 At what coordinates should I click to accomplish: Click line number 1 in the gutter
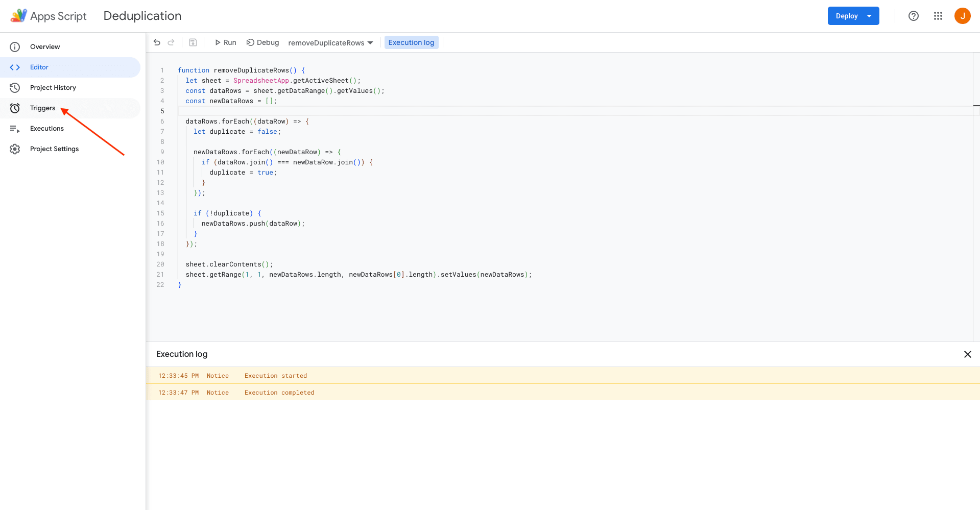point(162,70)
